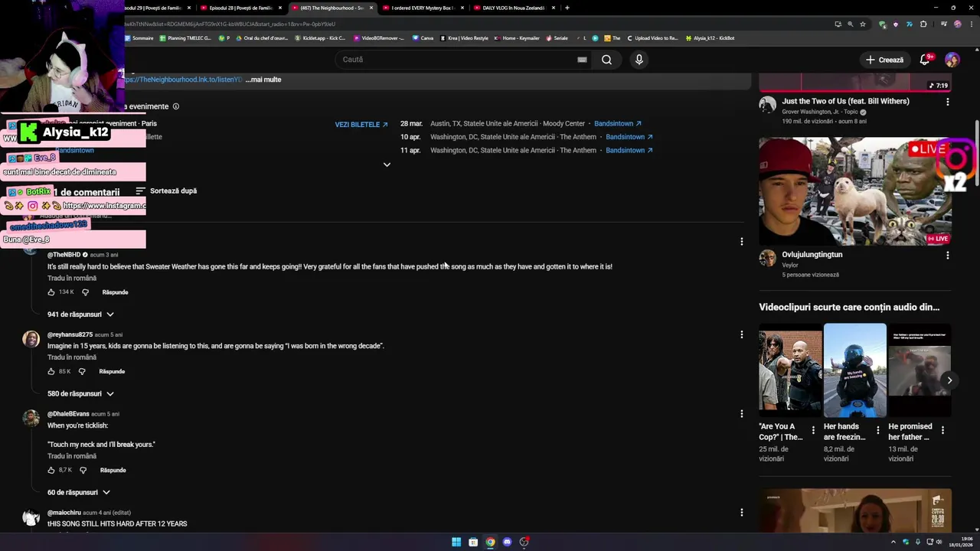Like DhaleBEvans's comment
The height and width of the screenshot is (551, 980).
pos(51,471)
